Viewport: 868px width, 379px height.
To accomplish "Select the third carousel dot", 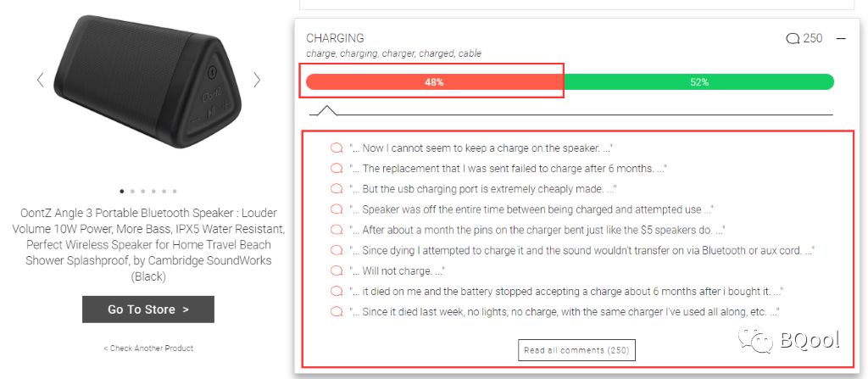I will [x=142, y=191].
